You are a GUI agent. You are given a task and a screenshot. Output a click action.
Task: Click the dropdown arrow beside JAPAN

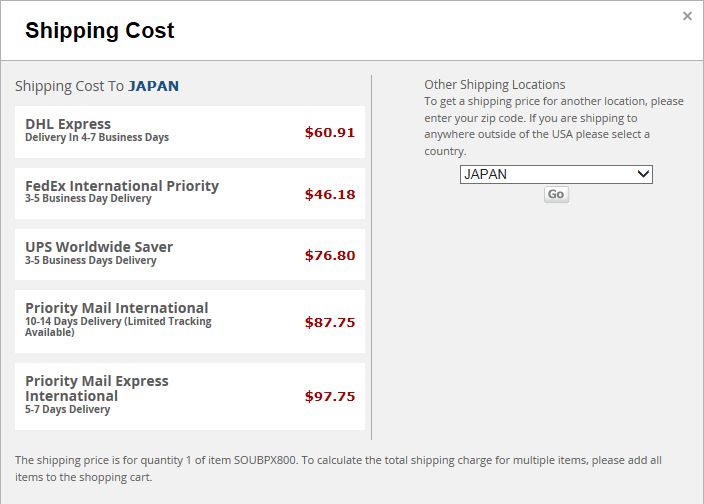point(643,174)
